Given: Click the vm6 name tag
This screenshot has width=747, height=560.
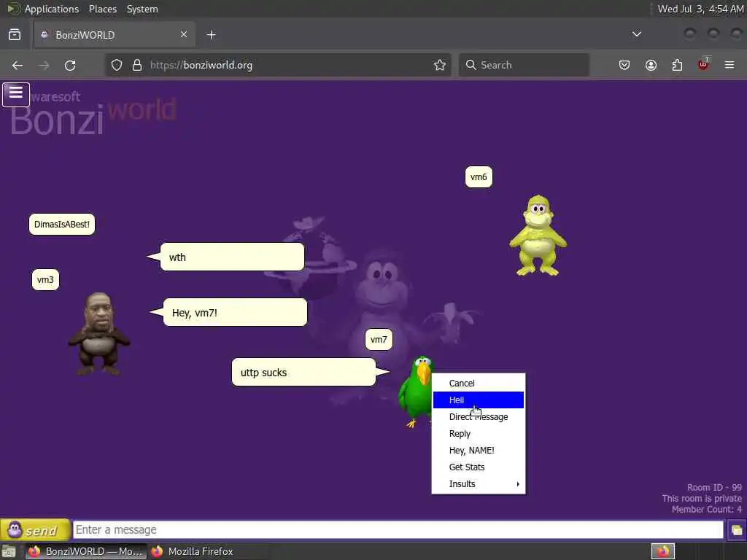Looking at the screenshot, I should click(x=479, y=177).
